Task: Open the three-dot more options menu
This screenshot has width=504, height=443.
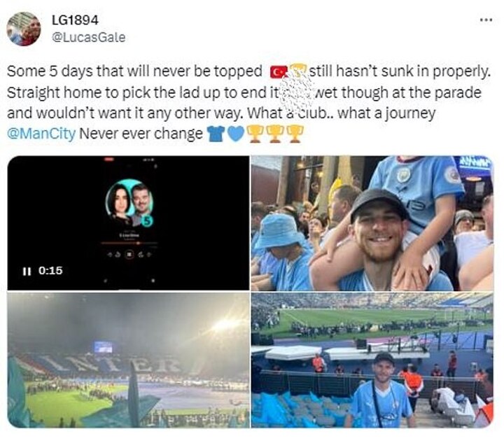Action: 486,20
